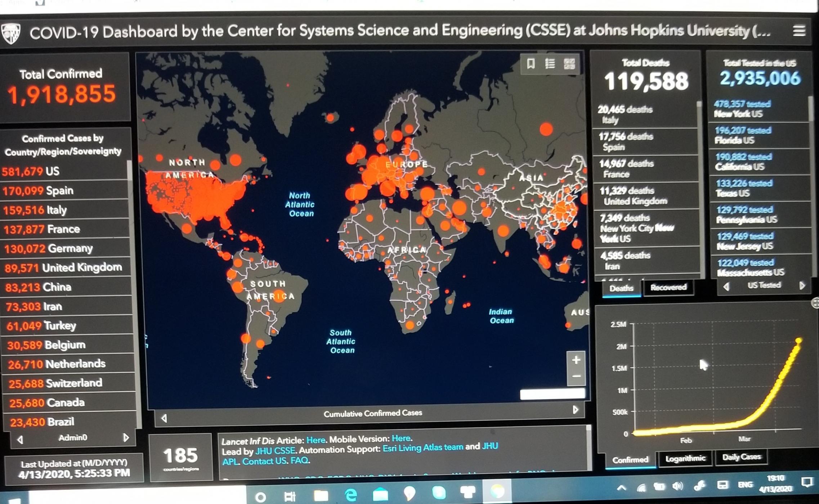The image size is (819, 504).
Task: Click the 17,756 deaths Spain entry
Action: tap(645, 141)
